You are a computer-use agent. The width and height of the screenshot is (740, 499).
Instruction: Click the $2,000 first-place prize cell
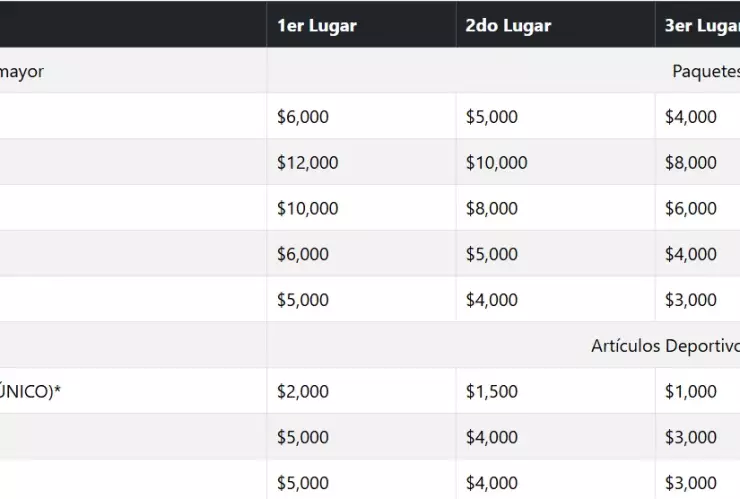pos(303,392)
